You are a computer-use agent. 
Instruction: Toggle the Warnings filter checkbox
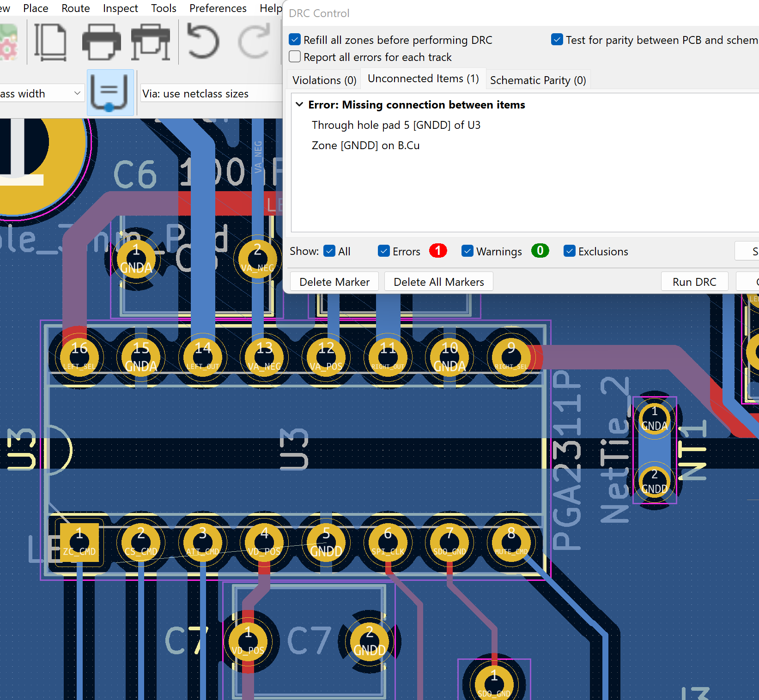[468, 251]
